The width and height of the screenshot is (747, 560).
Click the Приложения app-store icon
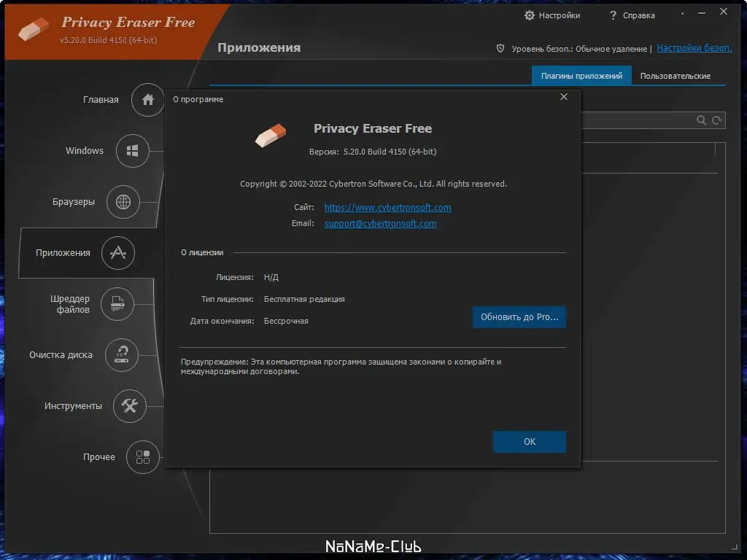pyautogui.click(x=118, y=253)
